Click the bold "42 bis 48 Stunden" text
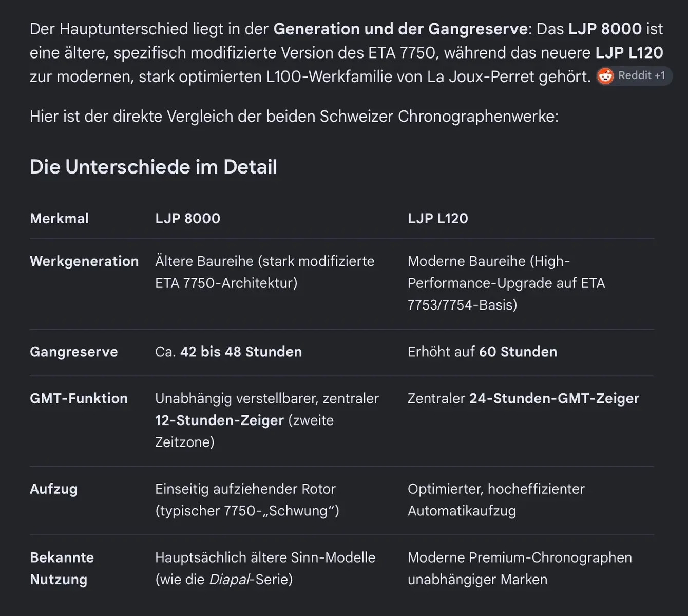688x616 pixels. [x=241, y=352]
